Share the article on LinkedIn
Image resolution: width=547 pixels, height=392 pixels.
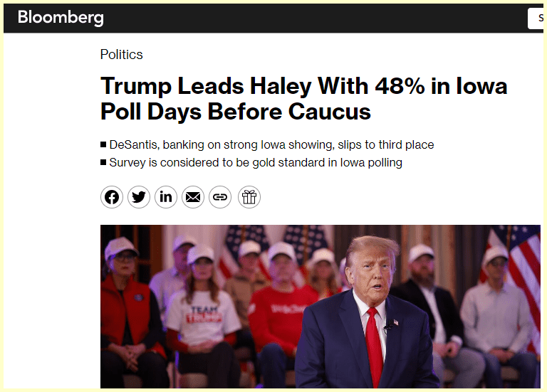(166, 197)
